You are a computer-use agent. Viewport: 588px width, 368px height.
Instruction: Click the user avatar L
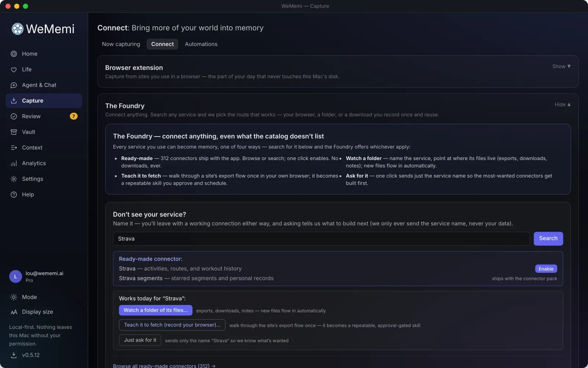pos(15,276)
